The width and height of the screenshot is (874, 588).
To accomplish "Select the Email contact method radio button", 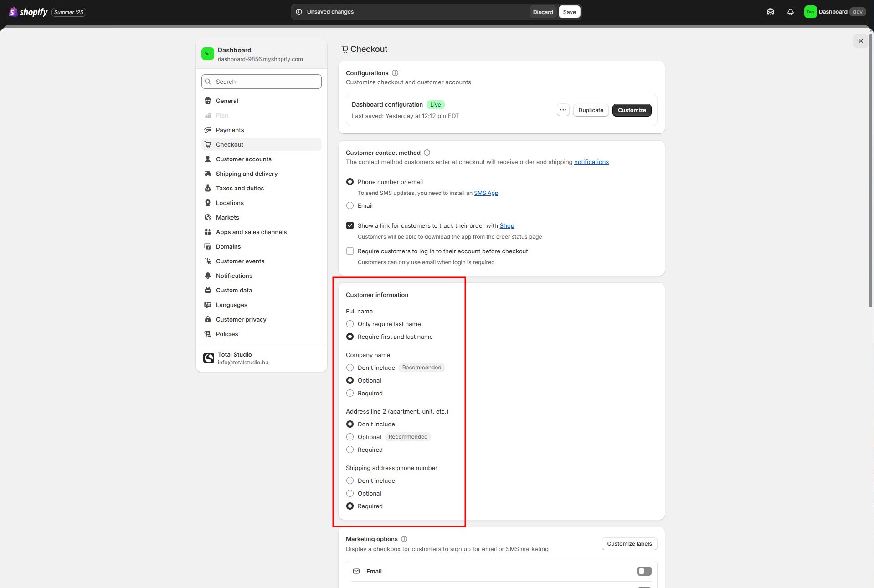I will point(350,206).
